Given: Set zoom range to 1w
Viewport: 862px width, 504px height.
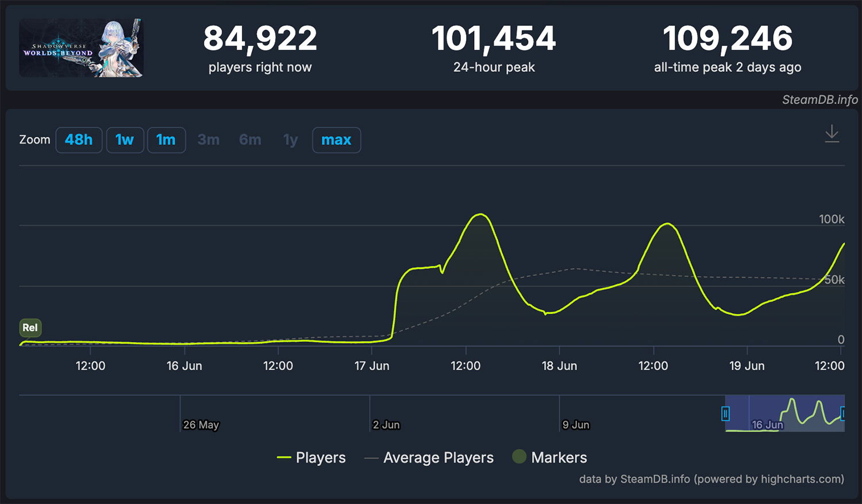Looking at the screenshot, I should [125, 140].
